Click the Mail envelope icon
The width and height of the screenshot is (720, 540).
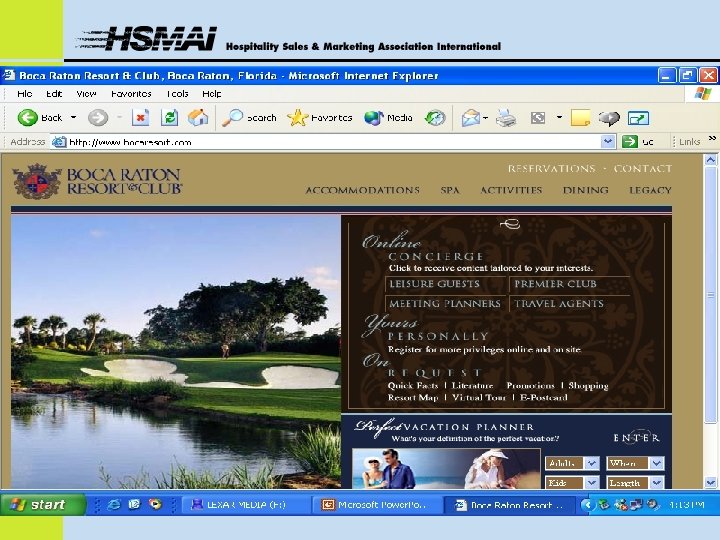click(x=471, y=118)
